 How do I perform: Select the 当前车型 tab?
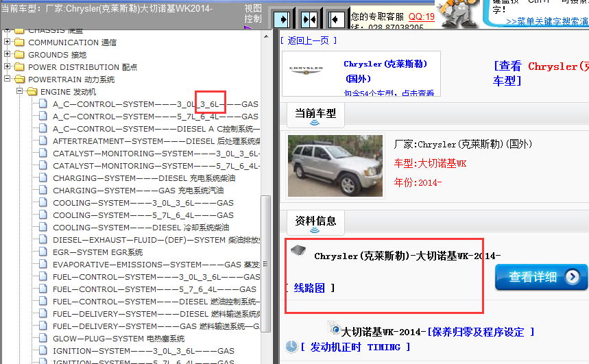coord(315,115)
